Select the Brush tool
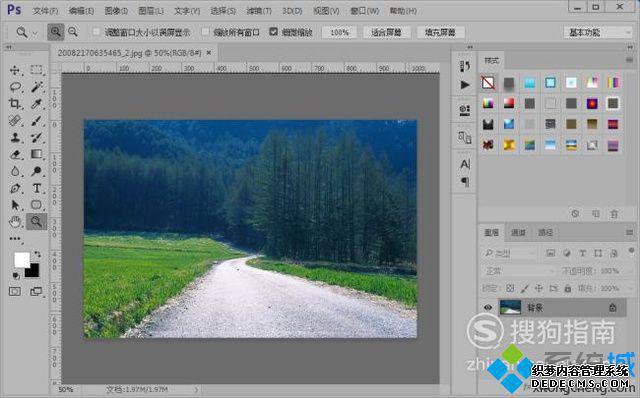This screenshot has width=640, height=398. pyautogui.click(x=36, y=120)
